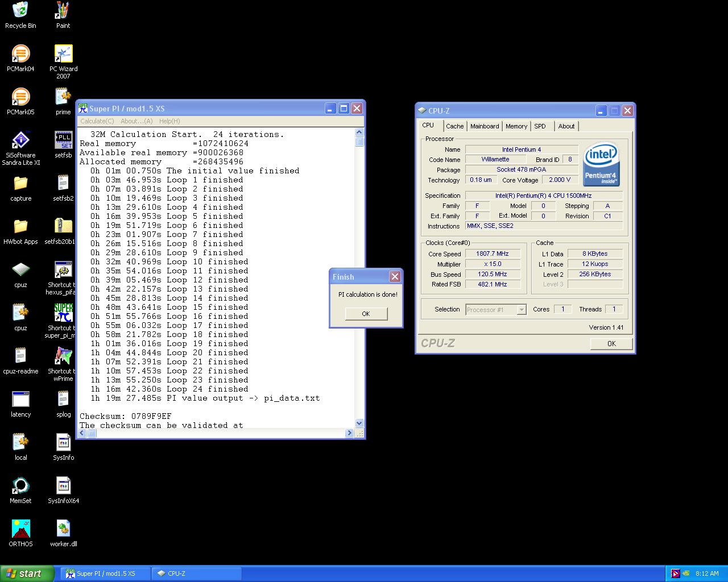Click the 8:12 AM system clock
This screenshot has height=582, width=728.
[707, 573]
